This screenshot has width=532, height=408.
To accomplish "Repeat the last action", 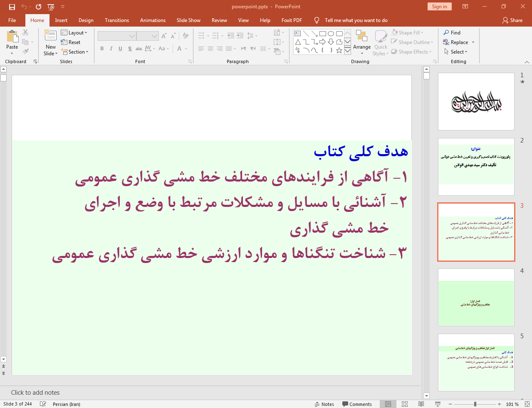I will [x=38, y=7].
